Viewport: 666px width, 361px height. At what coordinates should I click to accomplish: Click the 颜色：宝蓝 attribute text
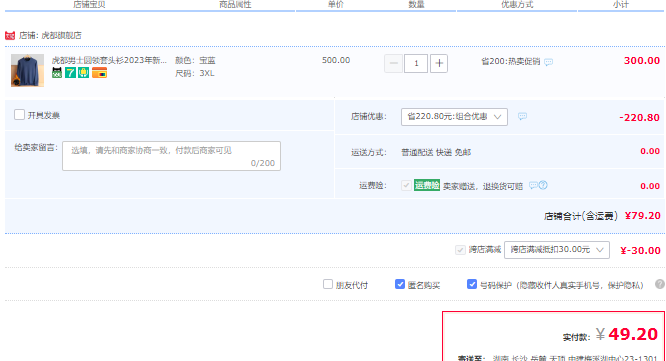click(195, 60)
